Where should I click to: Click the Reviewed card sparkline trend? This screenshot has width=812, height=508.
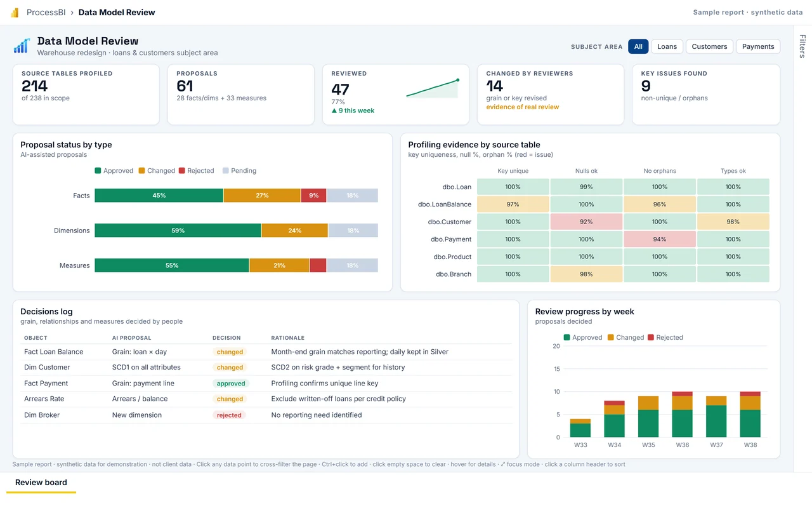point(433,88)
